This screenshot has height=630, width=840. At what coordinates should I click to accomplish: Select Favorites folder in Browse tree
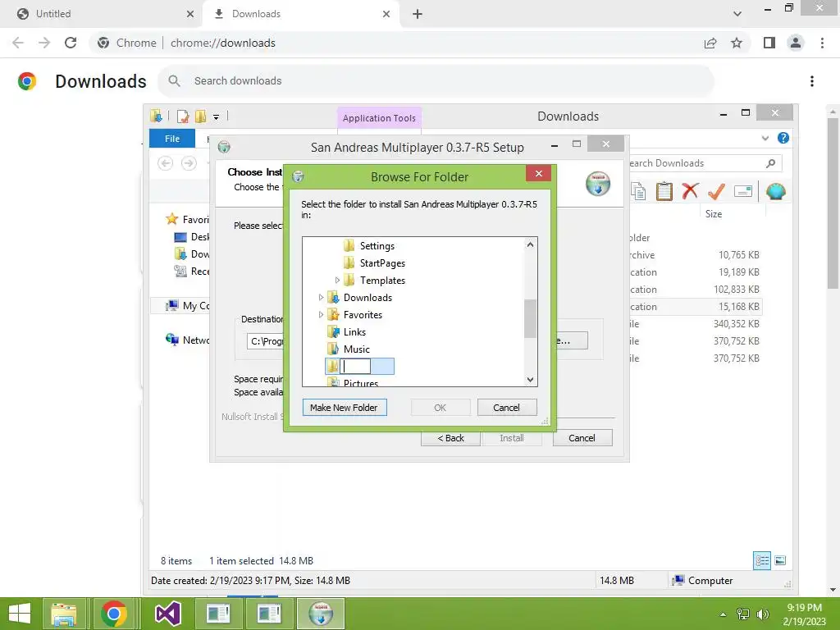pyautogui.click(x=362, y=314)
